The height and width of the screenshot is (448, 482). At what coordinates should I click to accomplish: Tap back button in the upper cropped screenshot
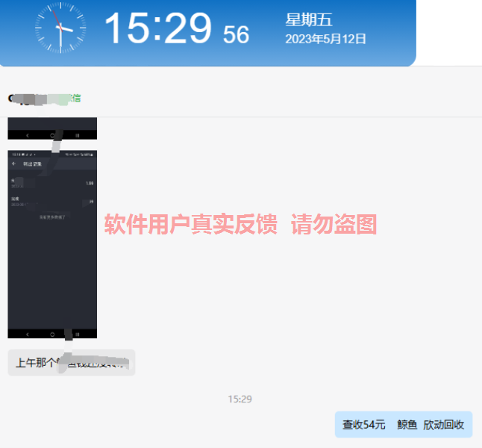(x=28, y=135)
